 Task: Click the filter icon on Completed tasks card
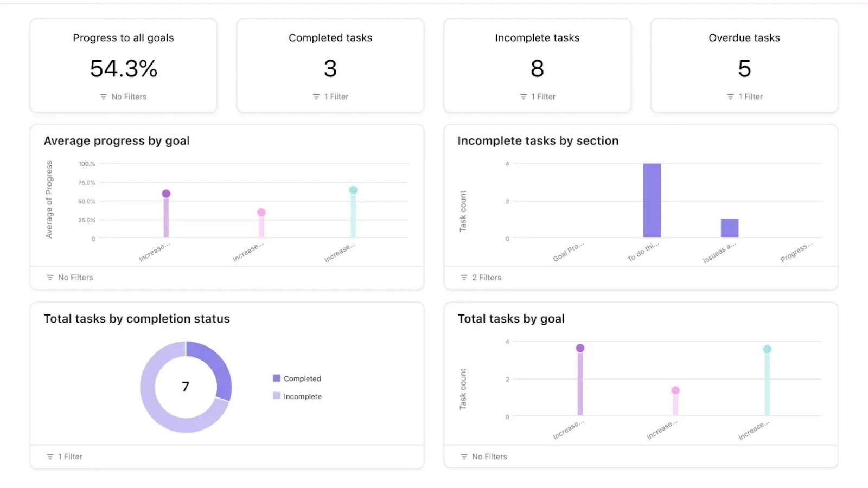tap(315, 97)
